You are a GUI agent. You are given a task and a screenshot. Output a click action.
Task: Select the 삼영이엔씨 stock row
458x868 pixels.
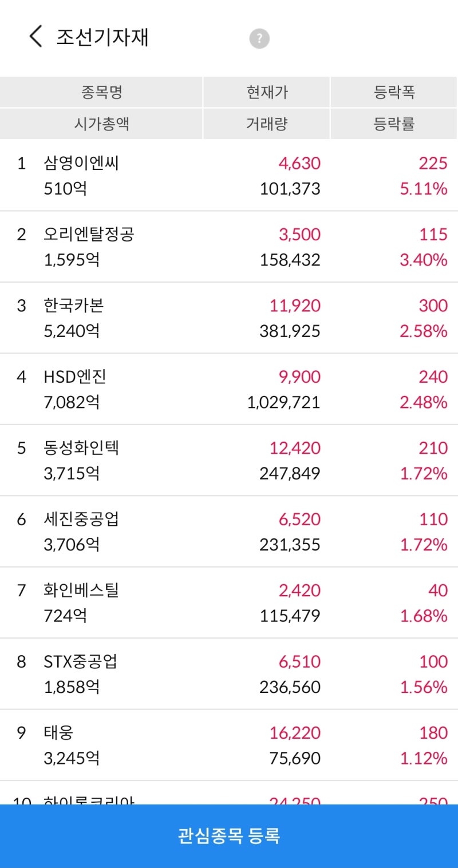pos(229,175)
